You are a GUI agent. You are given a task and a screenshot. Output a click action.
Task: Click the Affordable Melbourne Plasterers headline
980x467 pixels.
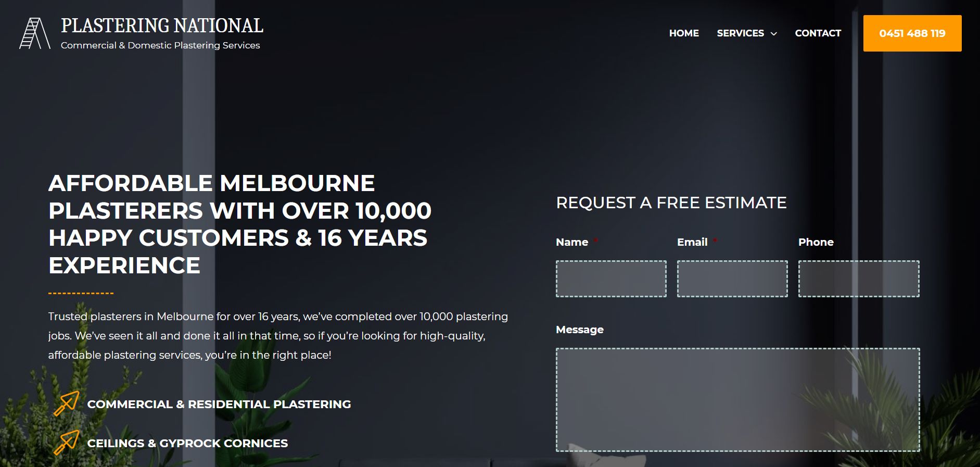[x=240, y=224]
